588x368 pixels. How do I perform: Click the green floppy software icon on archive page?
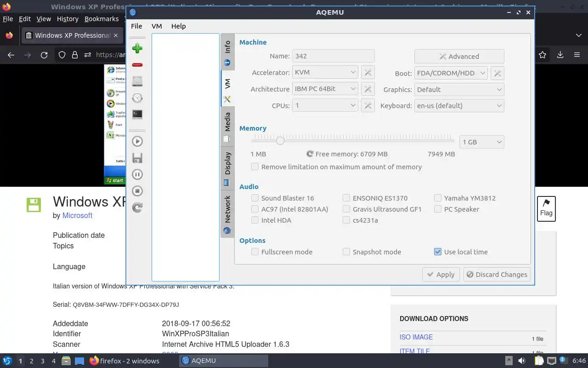coord(34,205)
